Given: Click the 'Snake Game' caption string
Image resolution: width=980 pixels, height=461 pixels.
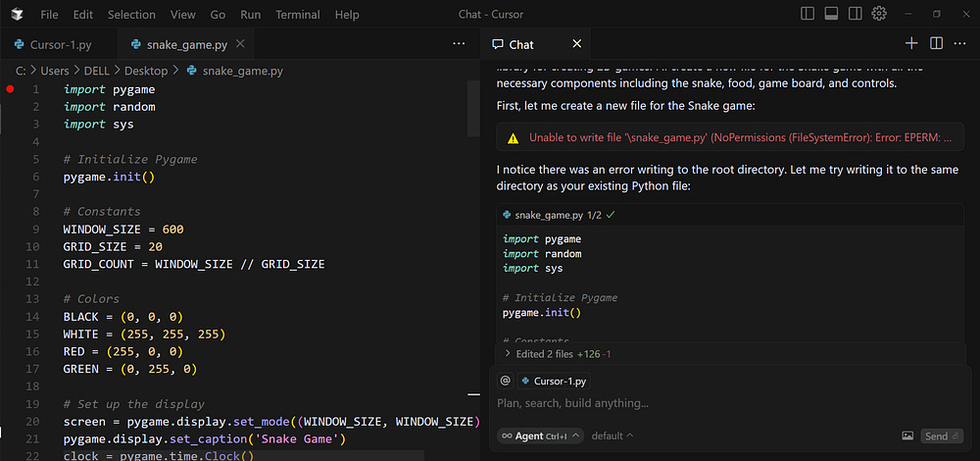Looking at the screenshot, I should (x=298, y=439).
